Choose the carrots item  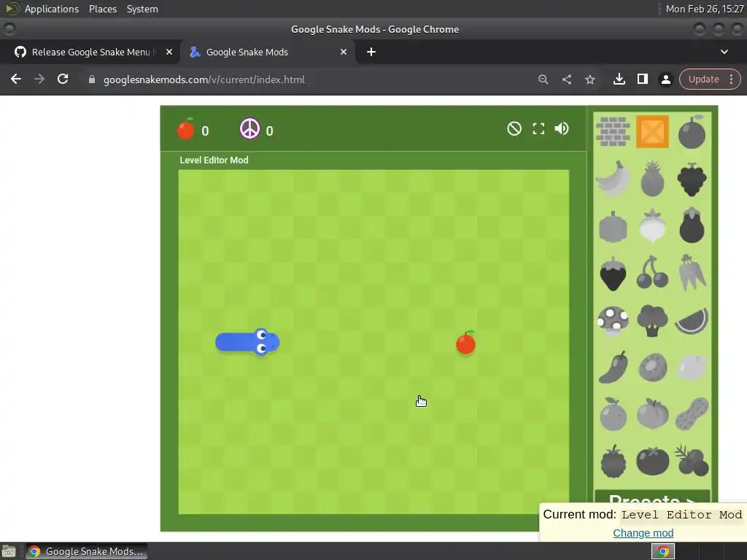coord(692,273)
